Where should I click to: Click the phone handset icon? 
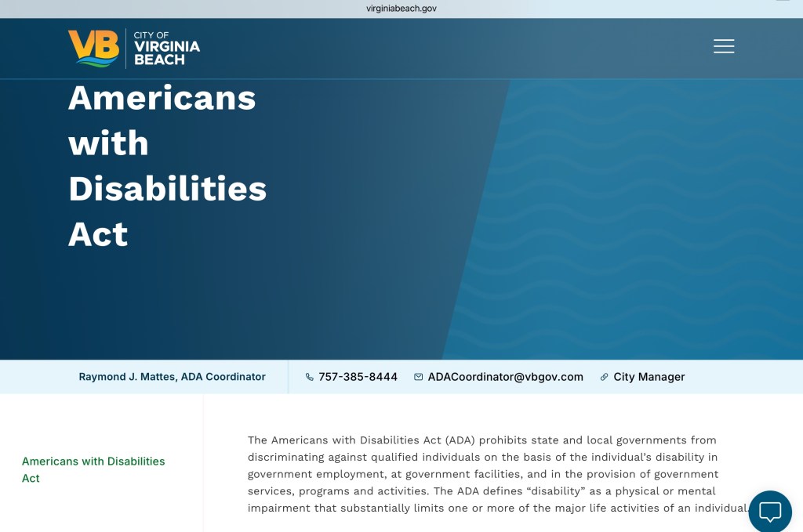tap(310, 377)
